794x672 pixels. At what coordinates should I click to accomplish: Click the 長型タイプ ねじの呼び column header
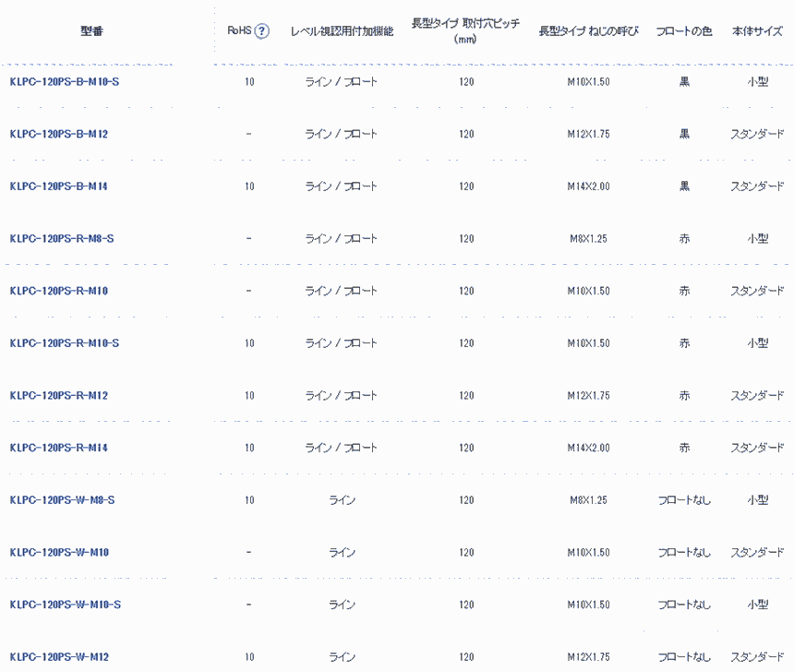(588, 31)
